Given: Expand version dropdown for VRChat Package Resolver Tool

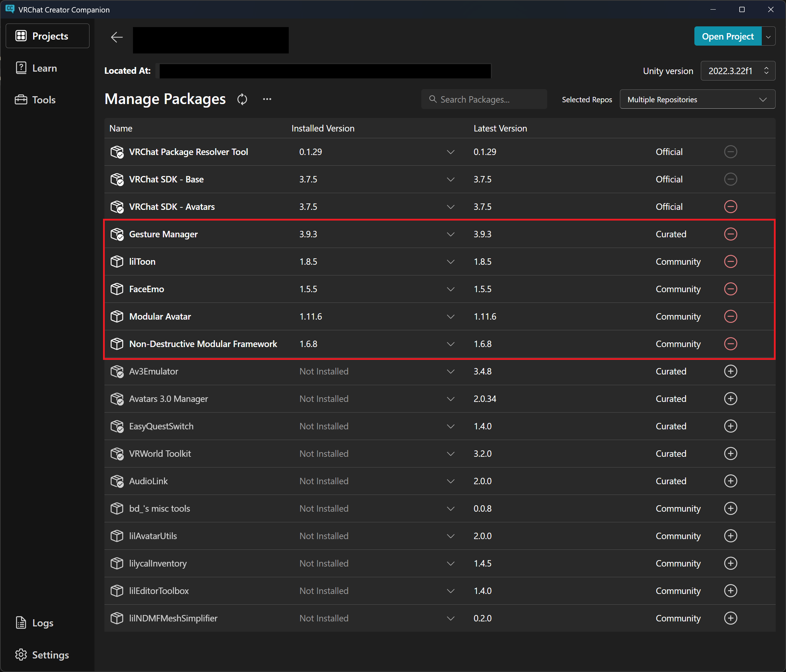Looking at the screenshot, I should (x=450, y=152).
